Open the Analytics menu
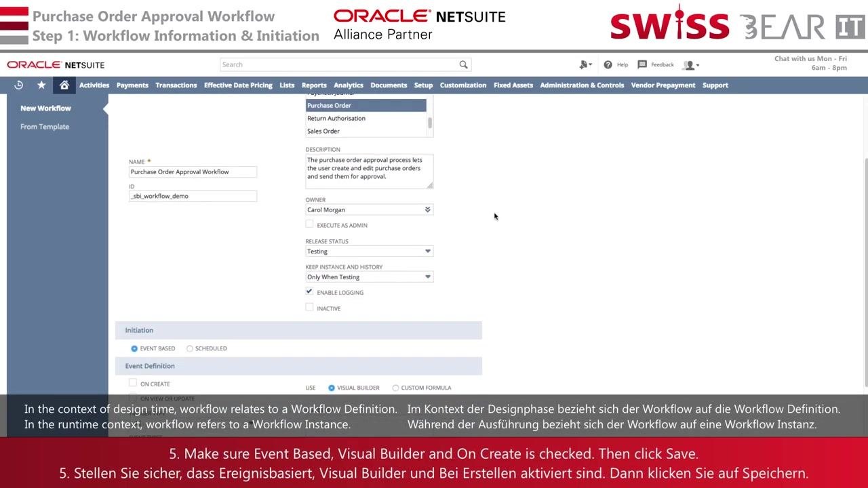The height and width of the screenshot is (488, 868). (349, 85)
